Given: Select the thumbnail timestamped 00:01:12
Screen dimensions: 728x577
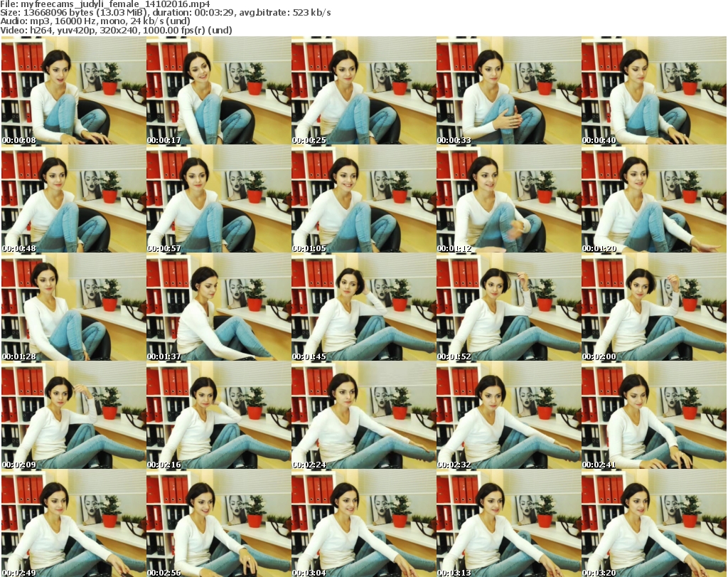Looking at the screenshot, I should 508,198.
